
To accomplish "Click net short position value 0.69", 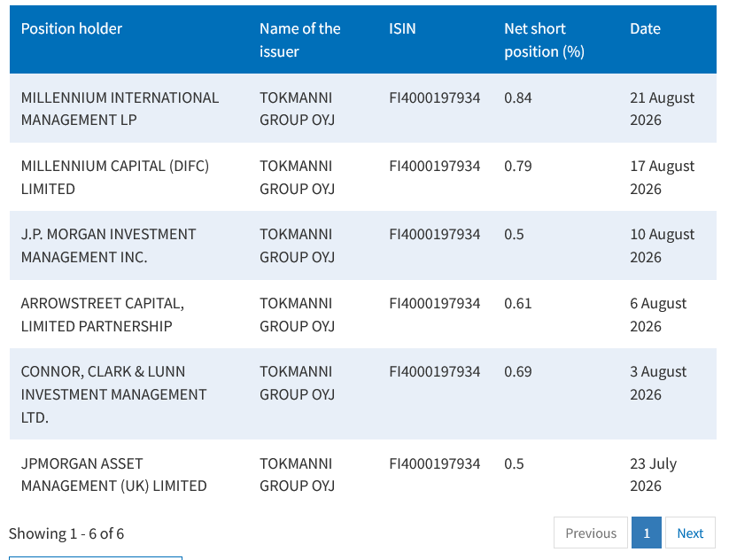I will click(x=518, y=371).
